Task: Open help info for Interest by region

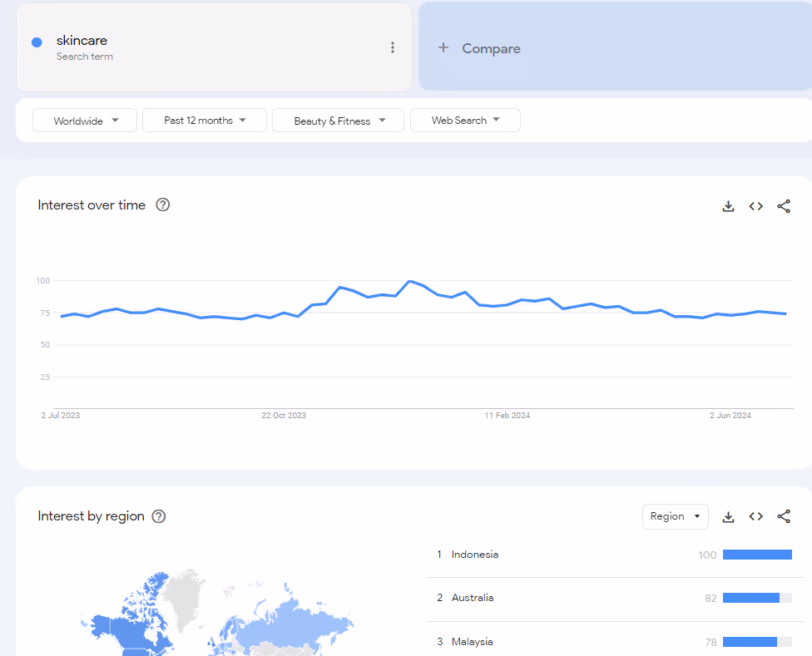Action: (x=158, y=515)
